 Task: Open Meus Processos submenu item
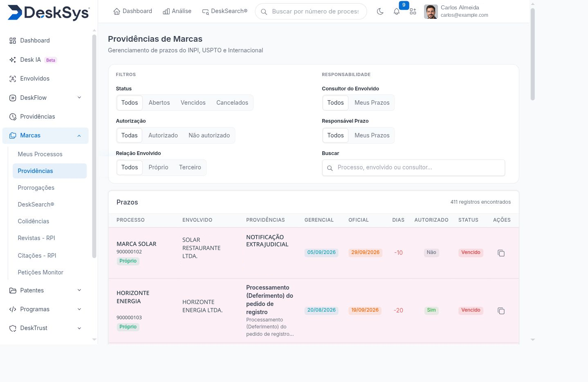(40, 154)
